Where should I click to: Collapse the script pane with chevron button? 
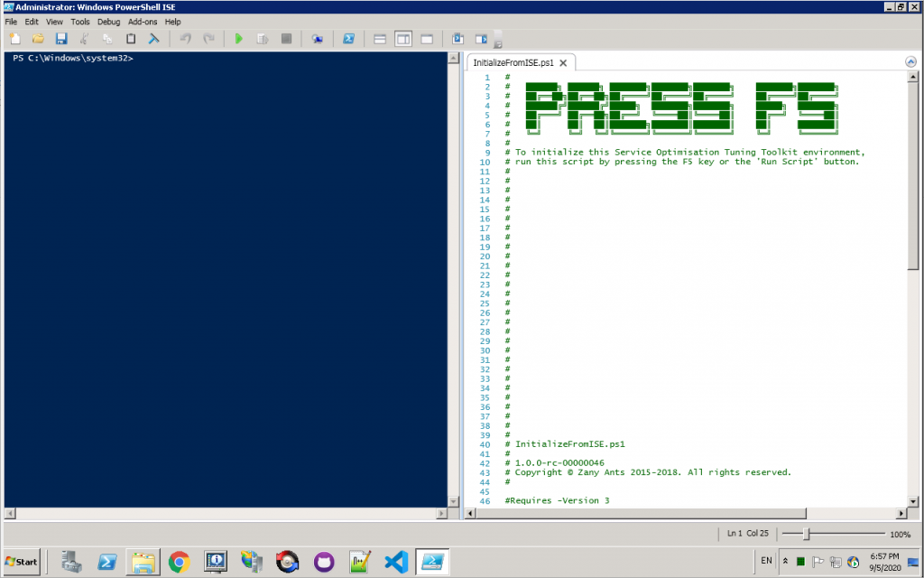(x=910, y=62)
